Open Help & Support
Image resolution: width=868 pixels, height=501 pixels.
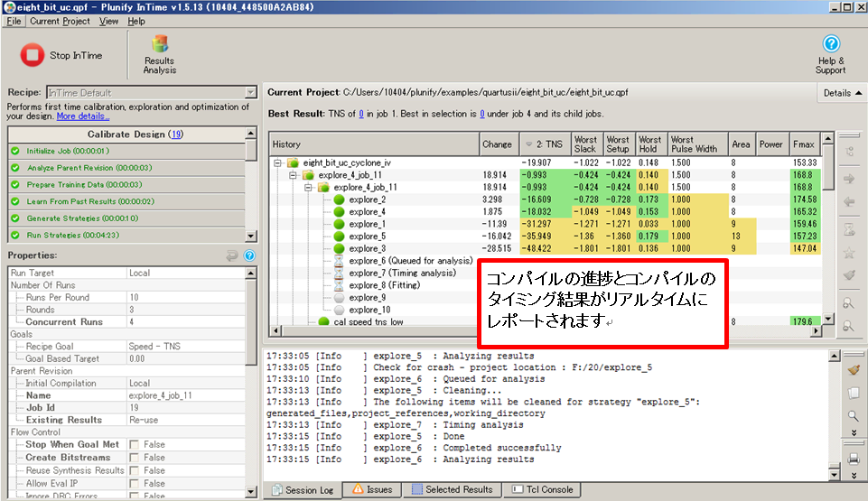pyautogui.click(x=830, y=54)
